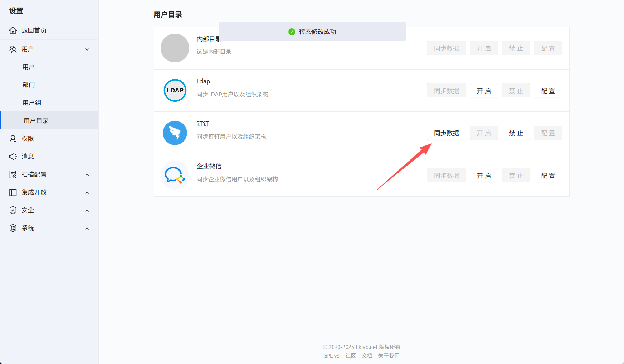Enable 企业微信 with the 开启 button
This screenshot has height=364, width=624.
484,175
